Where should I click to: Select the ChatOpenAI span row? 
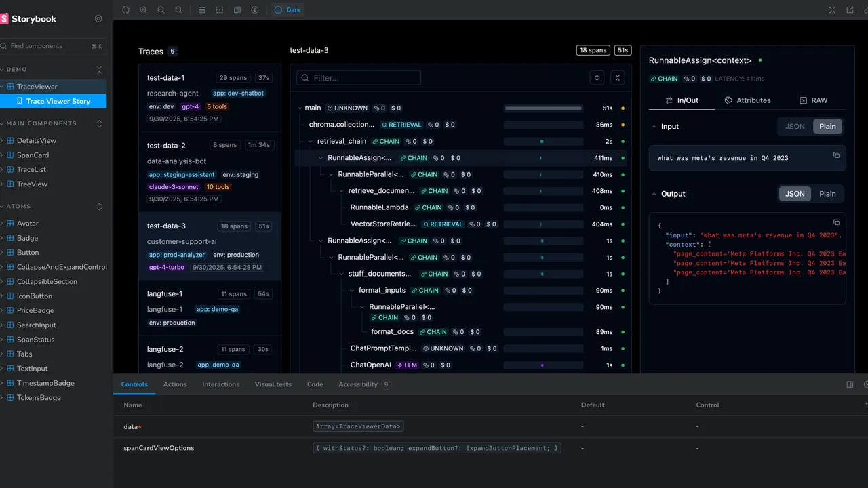click(x=461, y=365)
